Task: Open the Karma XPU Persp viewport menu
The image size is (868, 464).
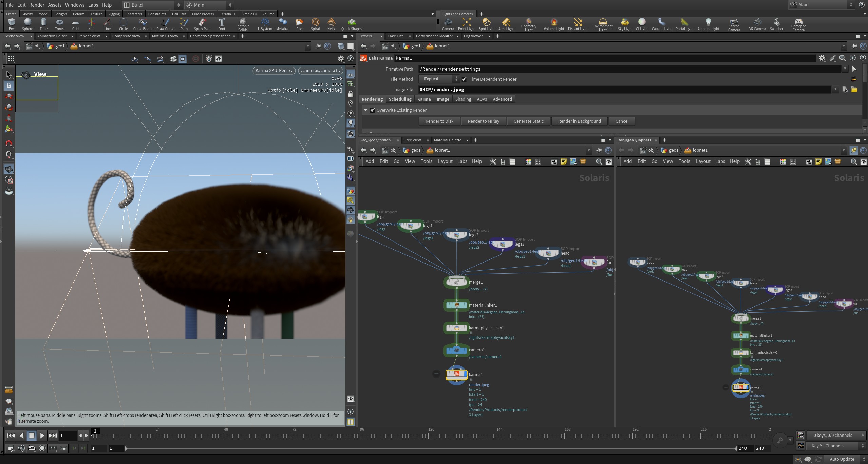Action: (x=274, y=71)
